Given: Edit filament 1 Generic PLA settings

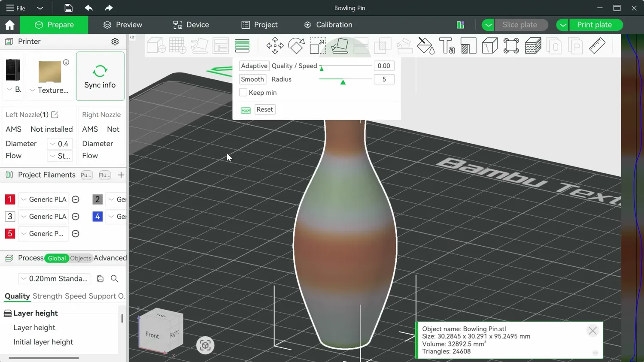Looking at the screenshot, I should pos(76,199).
